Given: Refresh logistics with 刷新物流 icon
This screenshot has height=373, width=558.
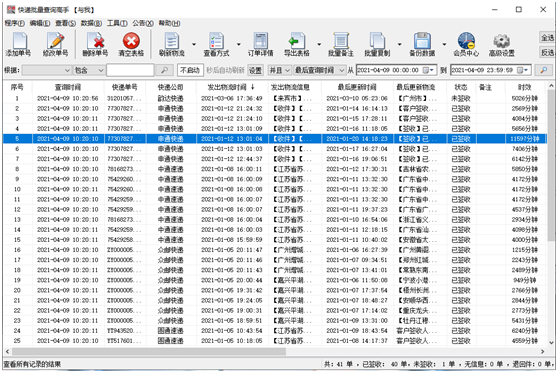Looking at the screenshot, I should click(x=172, y=44).
